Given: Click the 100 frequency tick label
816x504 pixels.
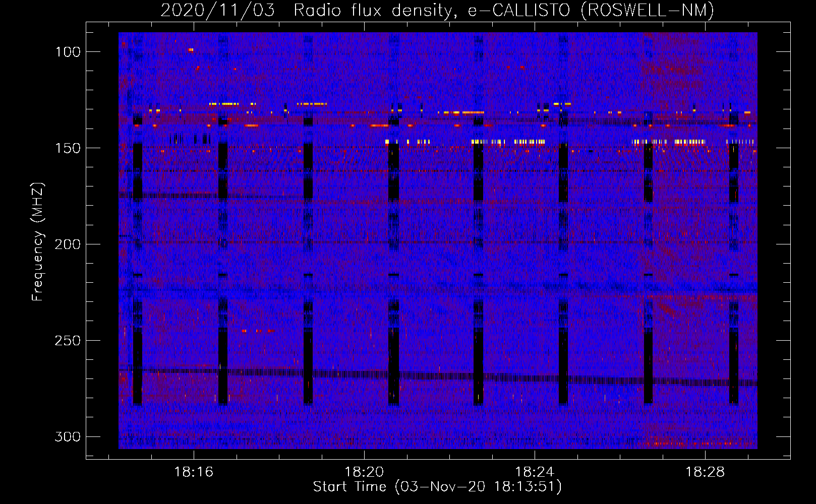Looking at the screenshot, I should pyautogui.click(x=68, y=51).
